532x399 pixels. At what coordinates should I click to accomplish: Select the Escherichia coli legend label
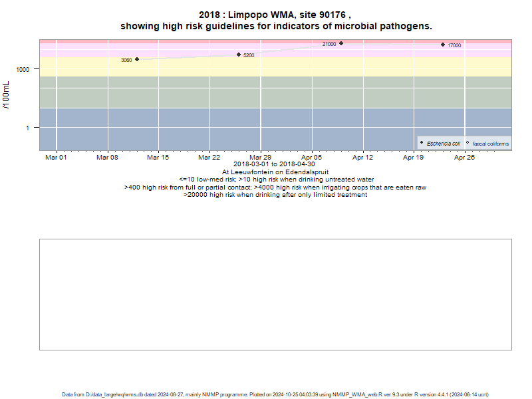pos(444,144)
